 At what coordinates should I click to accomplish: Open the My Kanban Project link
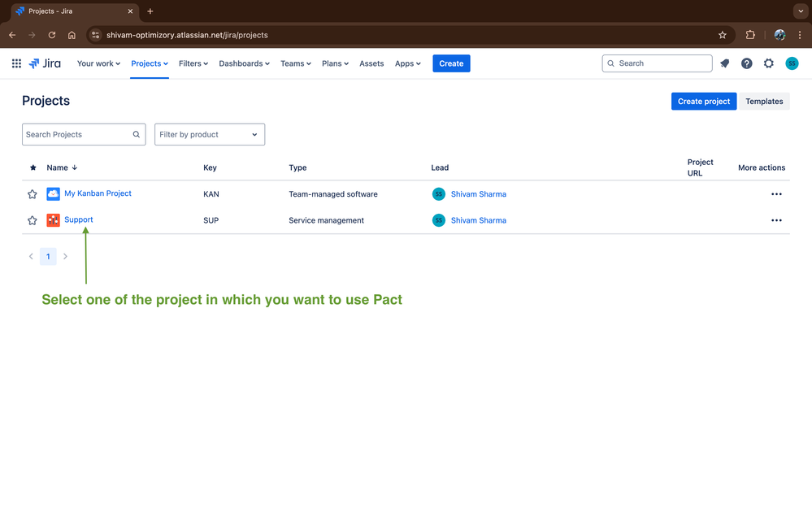(98, 193)
